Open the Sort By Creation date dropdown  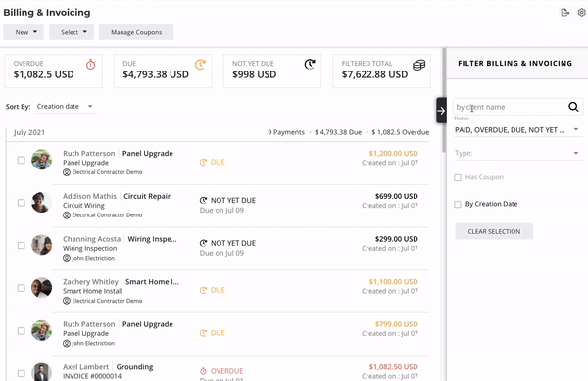click(x=66, y=107)
